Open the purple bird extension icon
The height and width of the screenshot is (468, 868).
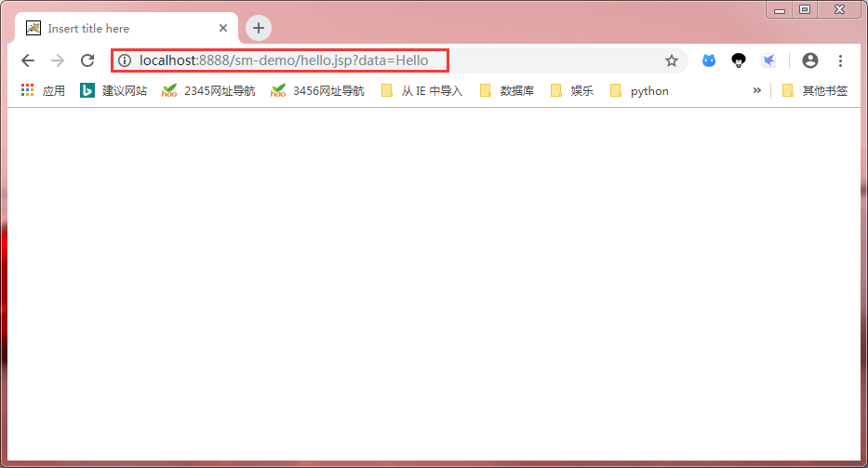[768, 60]
